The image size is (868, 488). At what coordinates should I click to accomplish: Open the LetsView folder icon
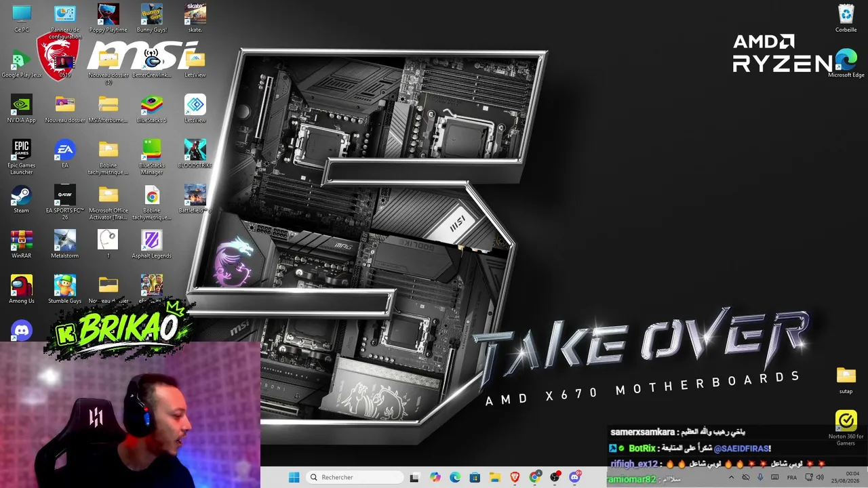point(195,64)
